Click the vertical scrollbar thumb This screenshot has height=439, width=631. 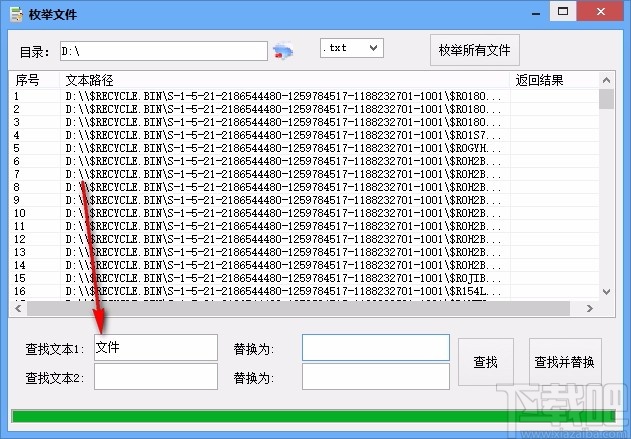(606, 99)
